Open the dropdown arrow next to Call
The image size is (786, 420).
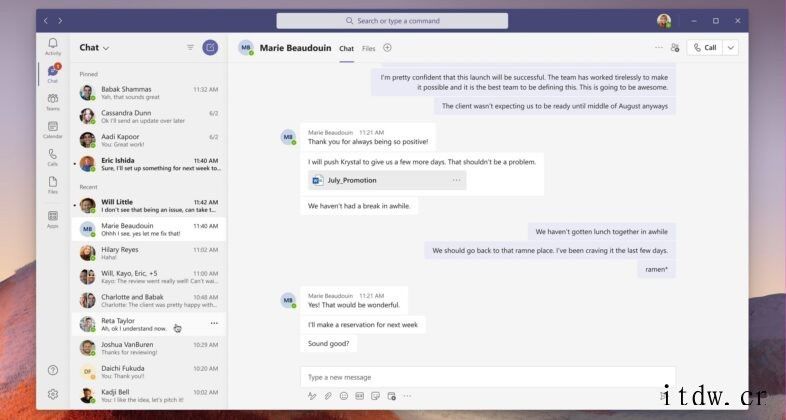(x=730, y=47)
